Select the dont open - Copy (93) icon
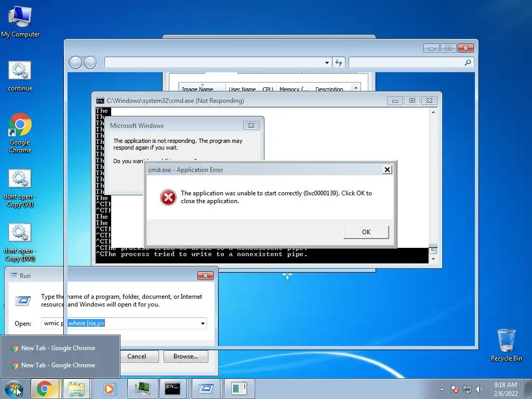Viewport: 532px width, 399px height. pos(20,188)
